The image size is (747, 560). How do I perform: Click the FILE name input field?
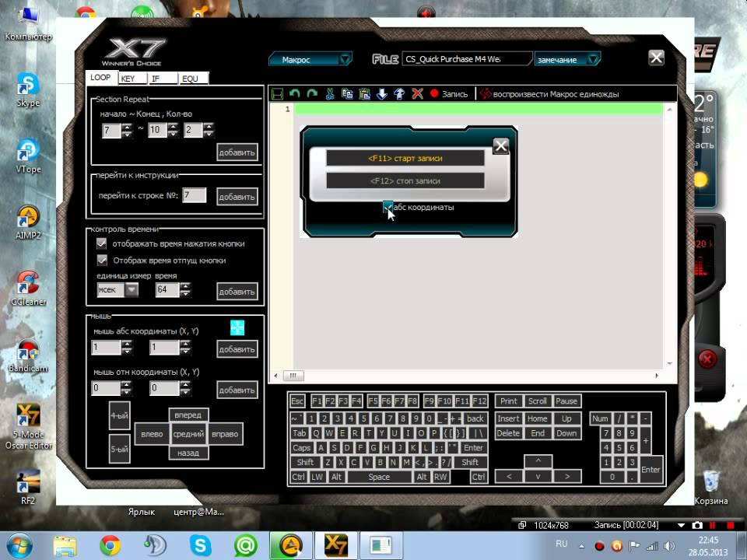466,59
